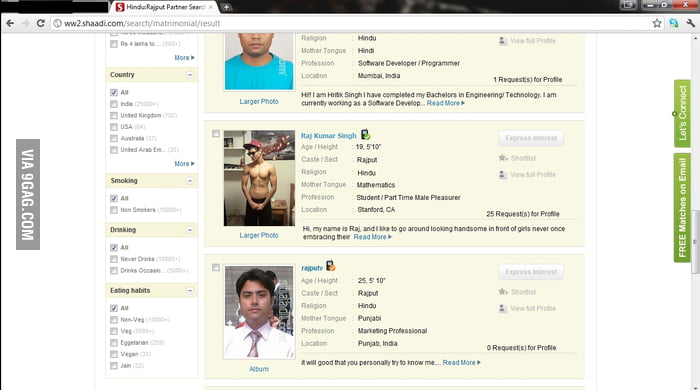The width and height of the screenshot is (700, 390).
Task: Collapse the Country filter section
Action: (190, 75)
